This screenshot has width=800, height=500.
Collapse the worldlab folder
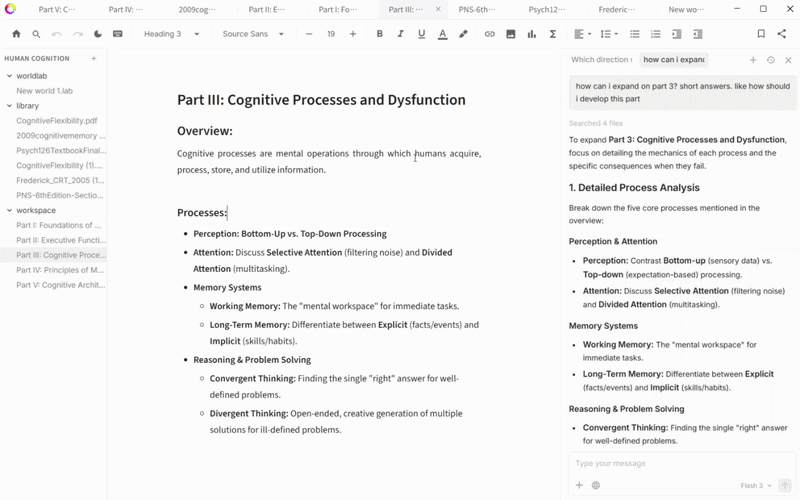(9, 76)
